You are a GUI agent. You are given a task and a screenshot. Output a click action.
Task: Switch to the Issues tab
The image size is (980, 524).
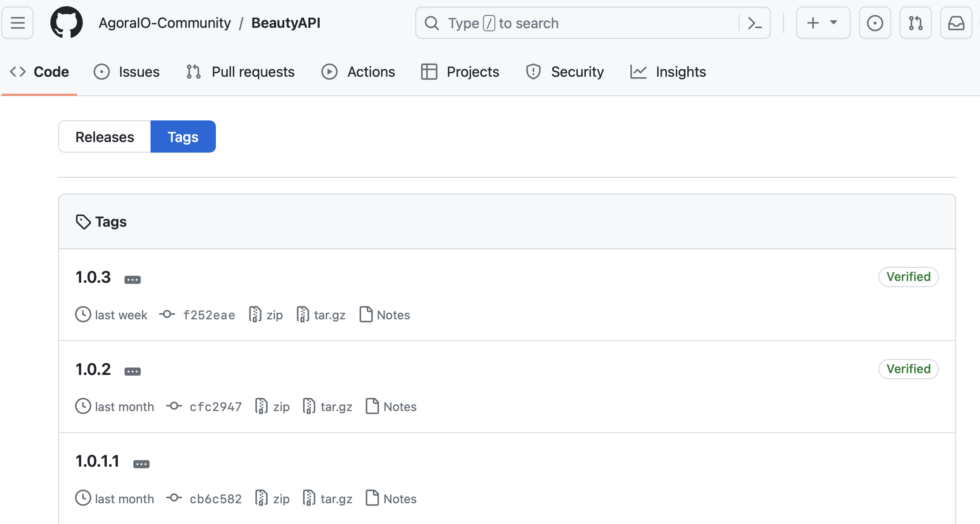point(127,72)
